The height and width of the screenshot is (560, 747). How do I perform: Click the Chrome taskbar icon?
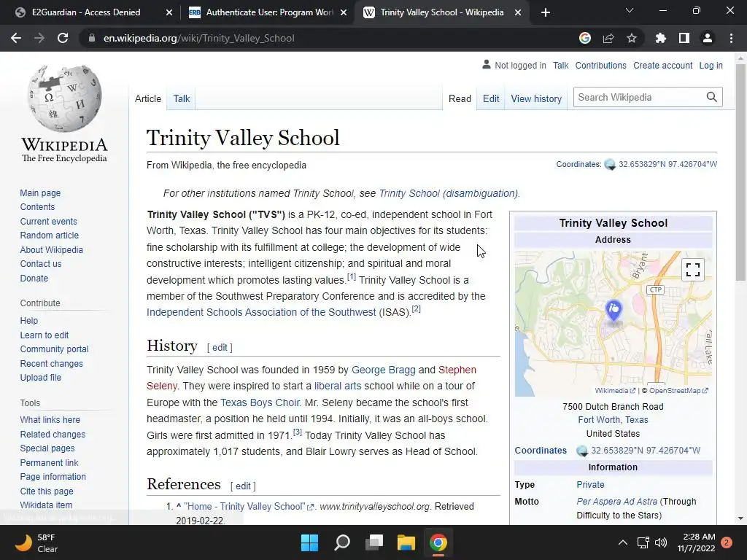tap(438, 542)
